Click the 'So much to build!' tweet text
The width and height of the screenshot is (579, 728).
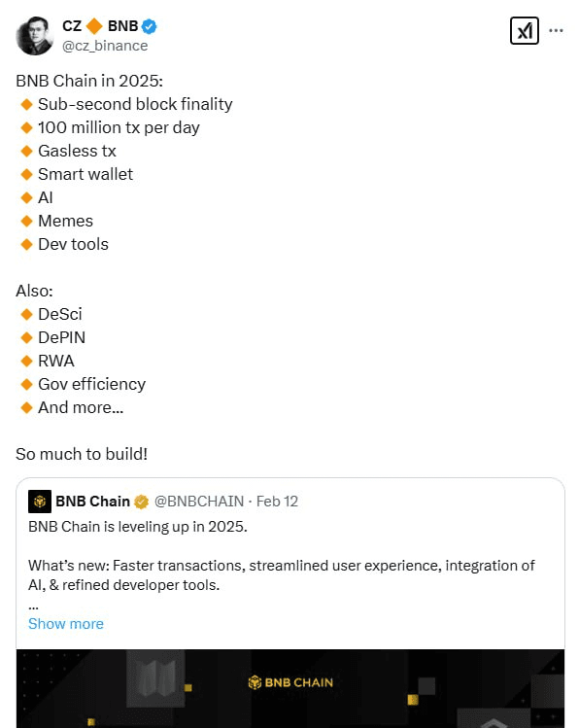(x=82, y=454)
